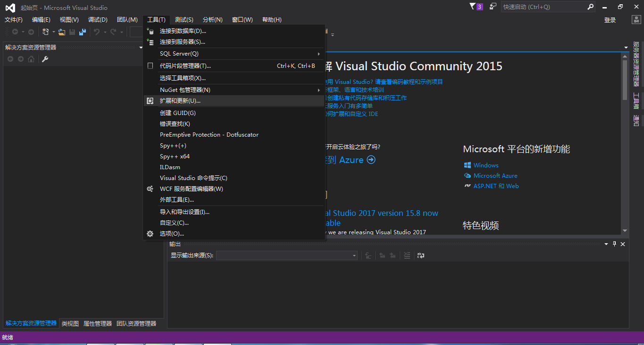The height and width of the screenshot is (345, 644).
Task: Open document tab list dropdown arrow
Action: click(626, 47)
